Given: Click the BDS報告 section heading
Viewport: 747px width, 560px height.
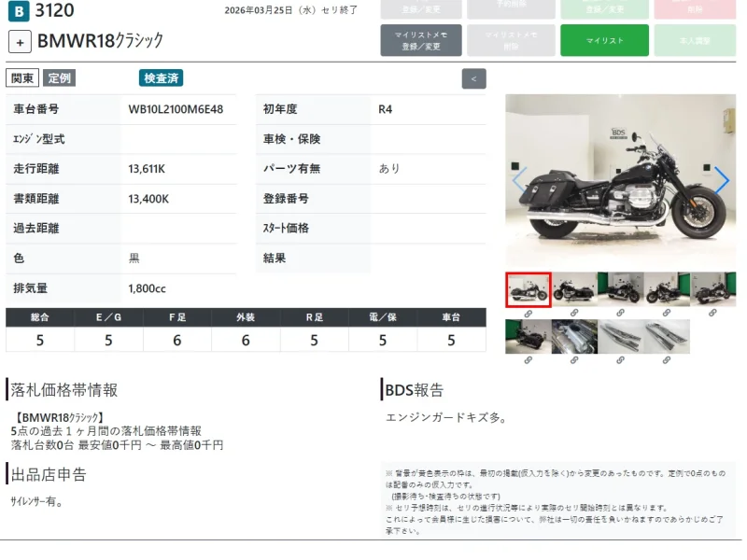Looking at the screenshot, I should pyautogui.click(x=414, y=390).
